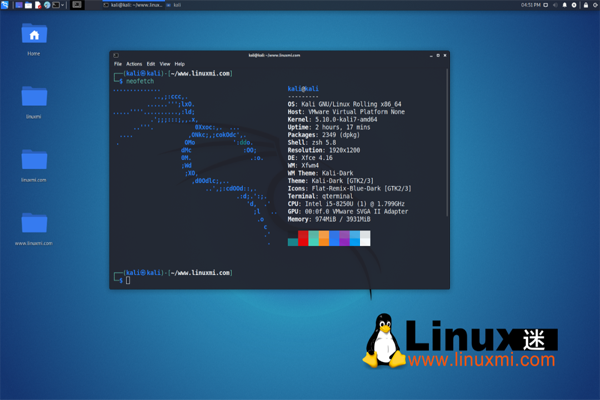Click the 'WM: Xfwm4' line
This screenshot has height=400, width=600.
coord(303,165)
